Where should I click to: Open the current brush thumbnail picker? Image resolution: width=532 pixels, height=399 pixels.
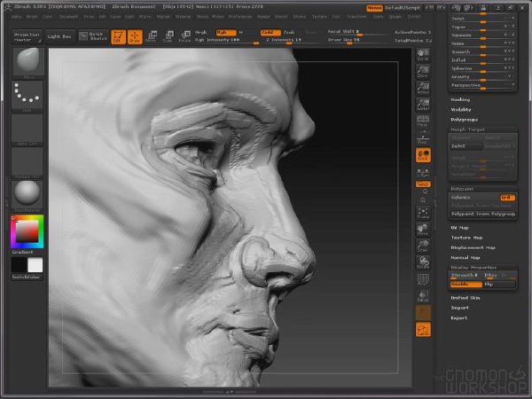point(28,62)
